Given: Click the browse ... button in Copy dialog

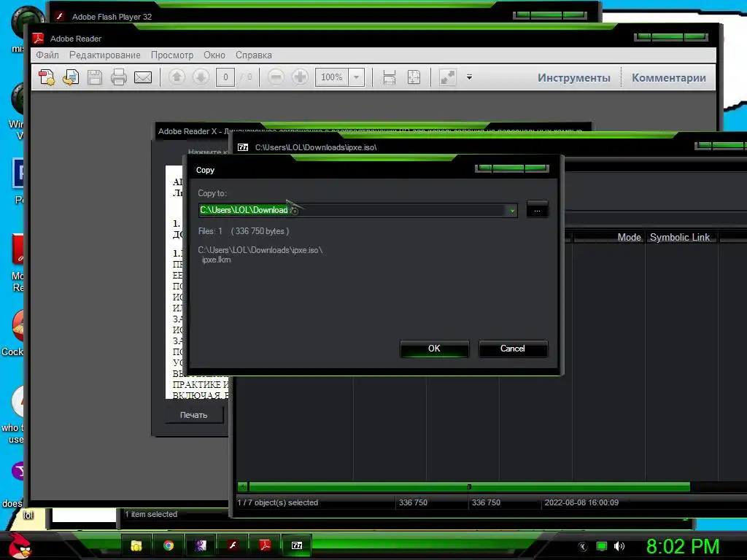Looking at the screenshot, I should point(537,209).
